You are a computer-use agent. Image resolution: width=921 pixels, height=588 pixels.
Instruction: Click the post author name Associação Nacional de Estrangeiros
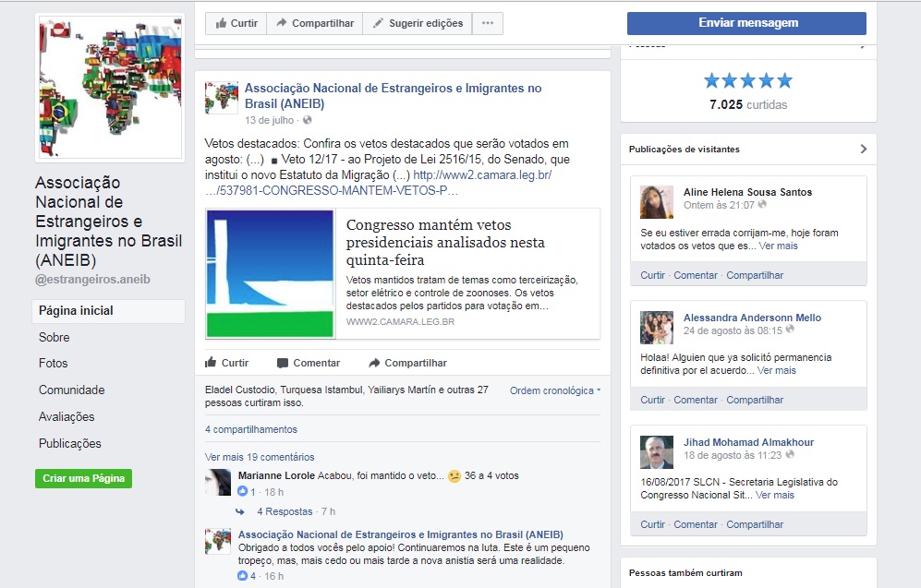coord(393,96)
